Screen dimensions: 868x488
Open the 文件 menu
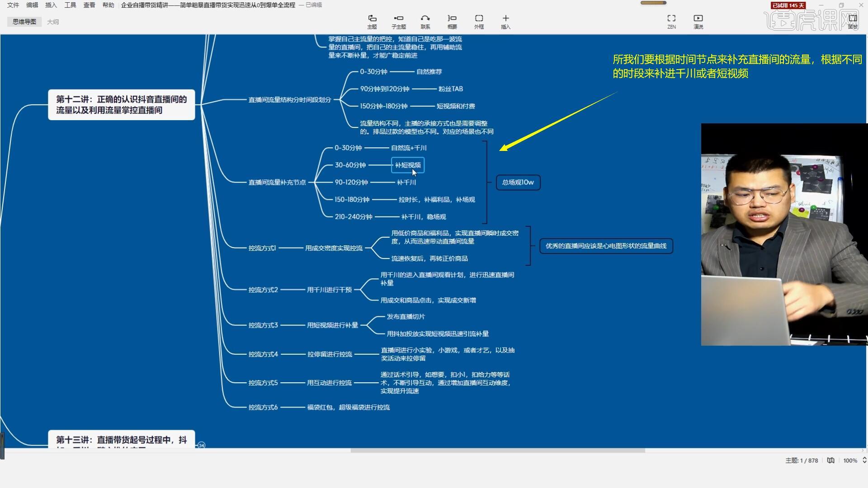pyautogui.click(x=13, y=5)
